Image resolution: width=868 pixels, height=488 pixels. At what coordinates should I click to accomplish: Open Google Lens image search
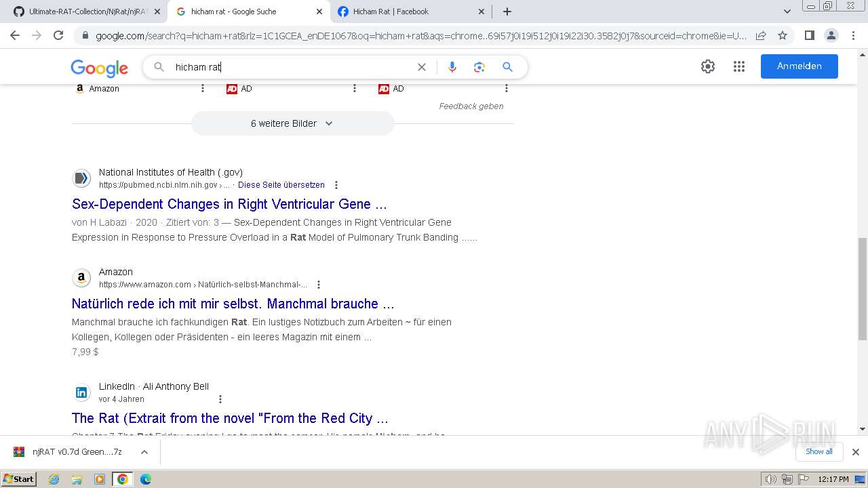479,67
